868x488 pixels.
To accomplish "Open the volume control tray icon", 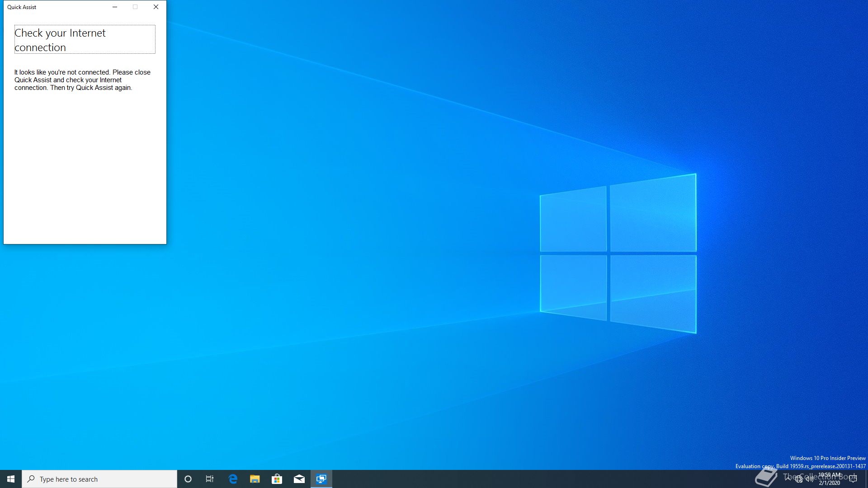I will 810,479.
